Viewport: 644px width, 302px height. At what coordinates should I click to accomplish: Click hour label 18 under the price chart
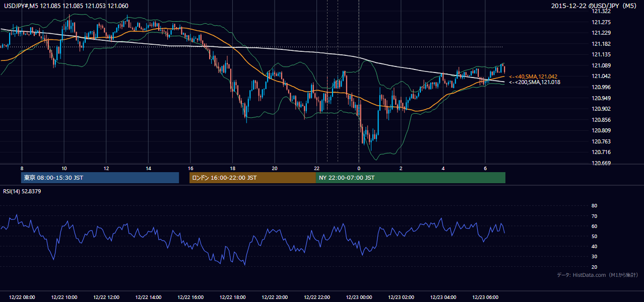232,168
